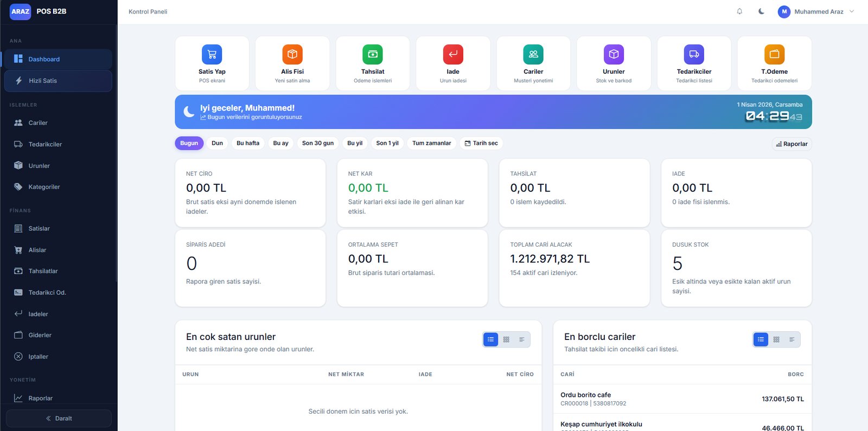Switch En borclu cariler to list view
Screen dimensions: 868x431
point(761,339)
